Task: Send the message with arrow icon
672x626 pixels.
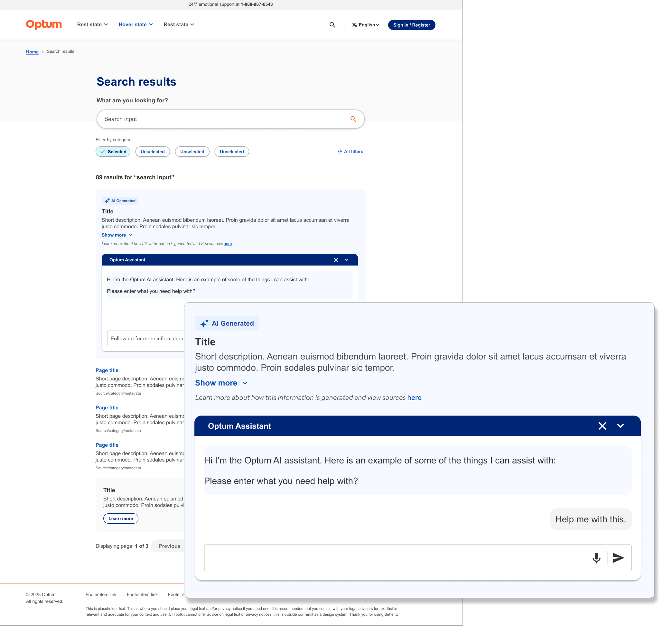Action: 618,558
